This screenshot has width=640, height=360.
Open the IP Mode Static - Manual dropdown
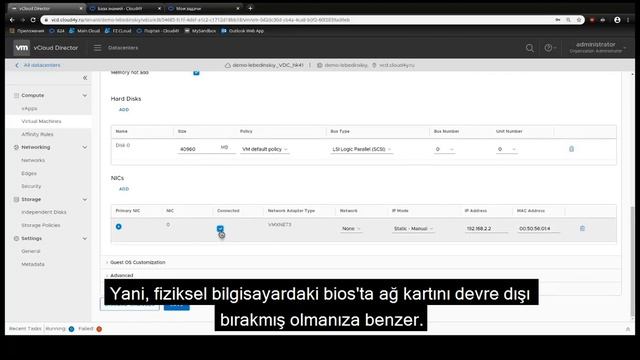tap(413, 229)
